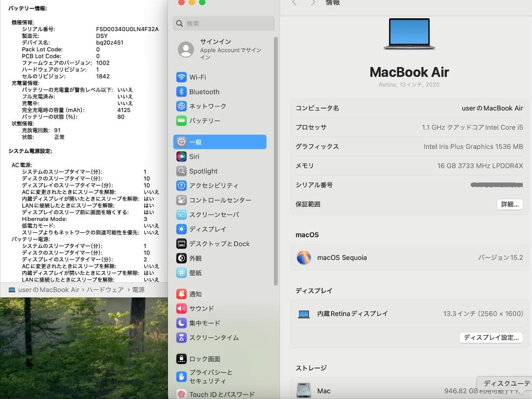Open ロック画面 lock icon
The image size is (532, 399).
click(181, 359)
